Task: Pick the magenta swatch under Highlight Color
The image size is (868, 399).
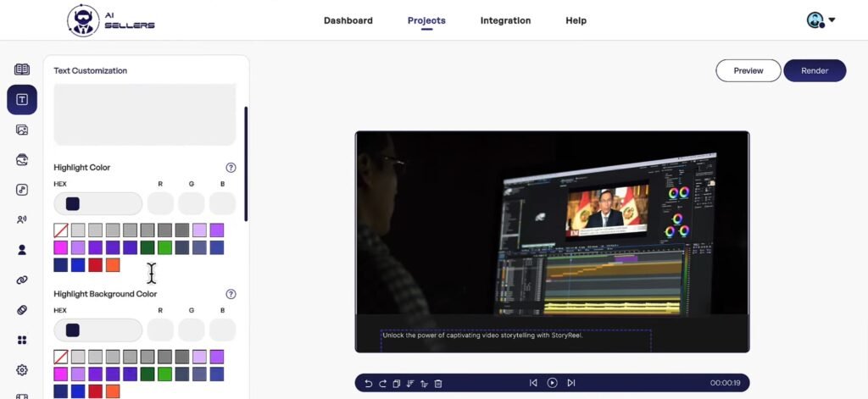Action: [x=61, y=247]
